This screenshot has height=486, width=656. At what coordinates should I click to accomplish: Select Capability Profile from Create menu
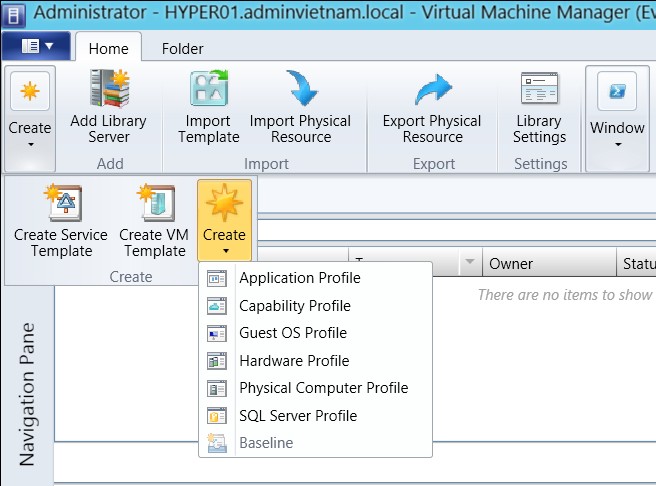[x=315, y=306]
